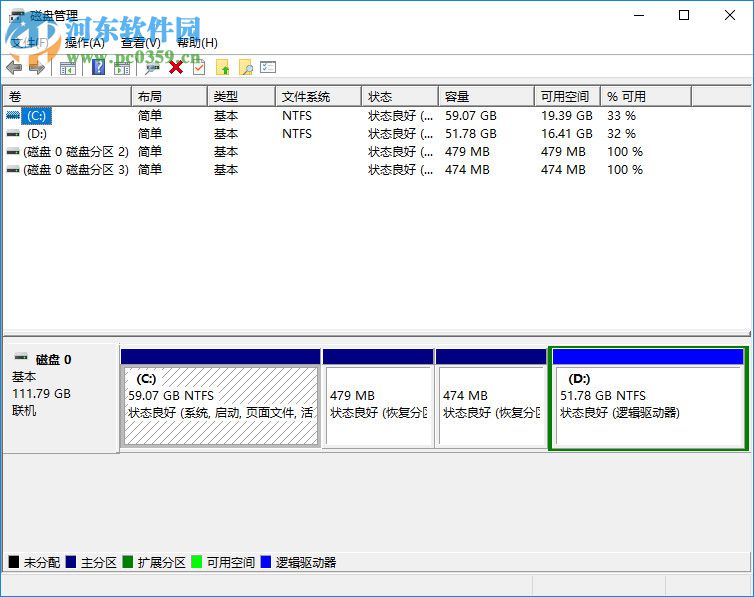754x597 pixels.
Task: Sort by the 状态 column header
Action: [x=400, y=97]
